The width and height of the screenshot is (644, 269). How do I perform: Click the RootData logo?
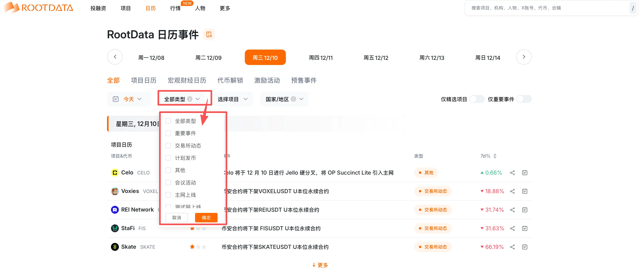click(x=39, y=8)
